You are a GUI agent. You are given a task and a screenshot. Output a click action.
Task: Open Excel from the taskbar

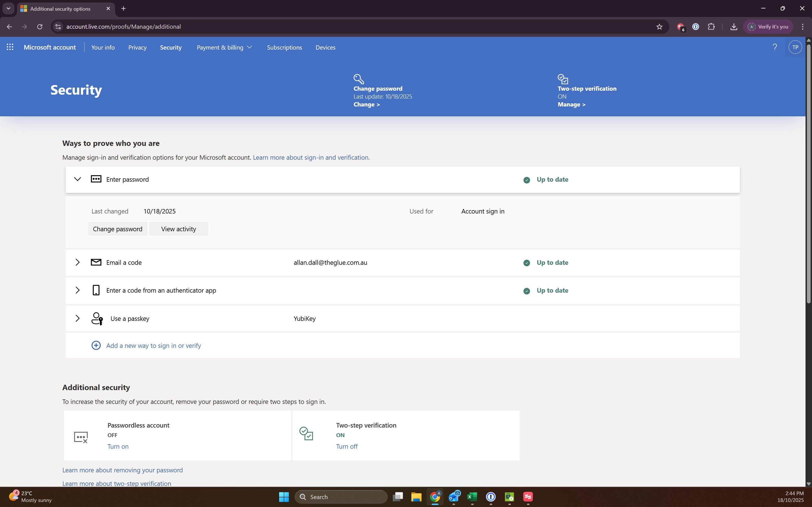tap(472, 497)
